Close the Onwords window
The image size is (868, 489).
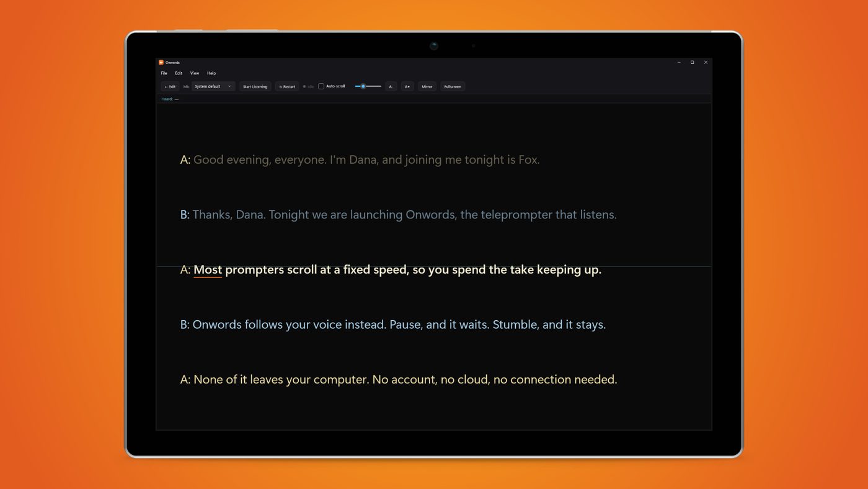point(706,62)
